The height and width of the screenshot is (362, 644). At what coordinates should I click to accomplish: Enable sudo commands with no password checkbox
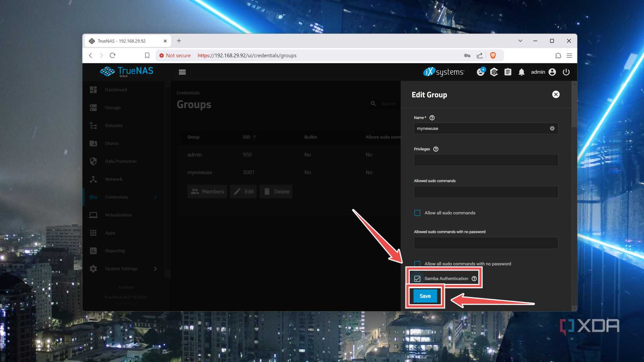pos(417,264)
